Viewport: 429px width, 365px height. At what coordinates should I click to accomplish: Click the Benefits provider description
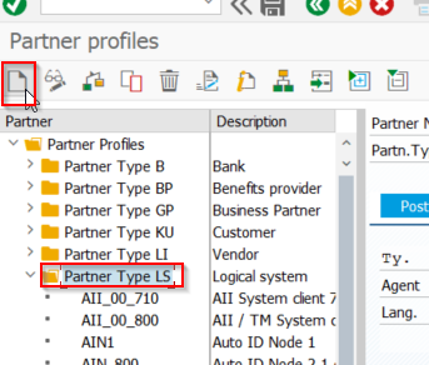[x=267, y=188]
